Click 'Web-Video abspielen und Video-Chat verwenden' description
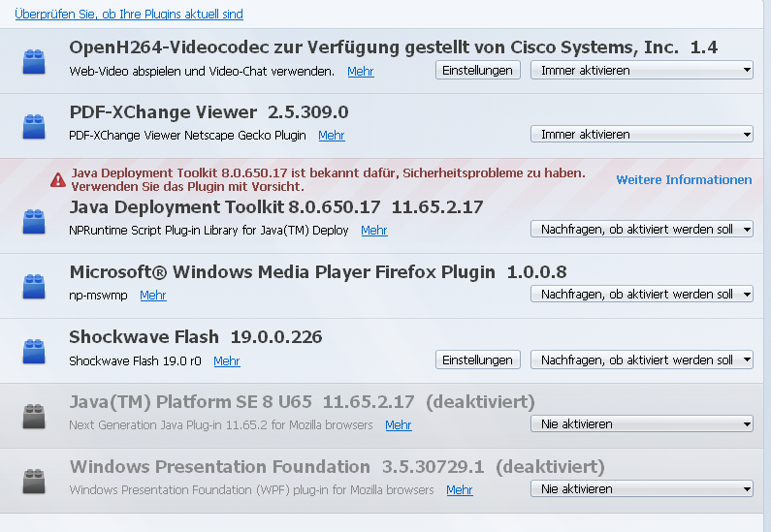The height and width of the screenshot is (532, 771). [x=202, y=72]
